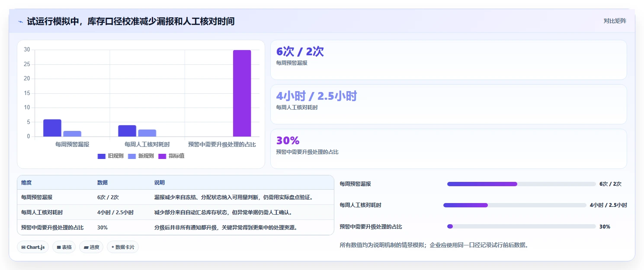Click the 说明 column header
Screen dimensions: 644x270
coord(160,183)
